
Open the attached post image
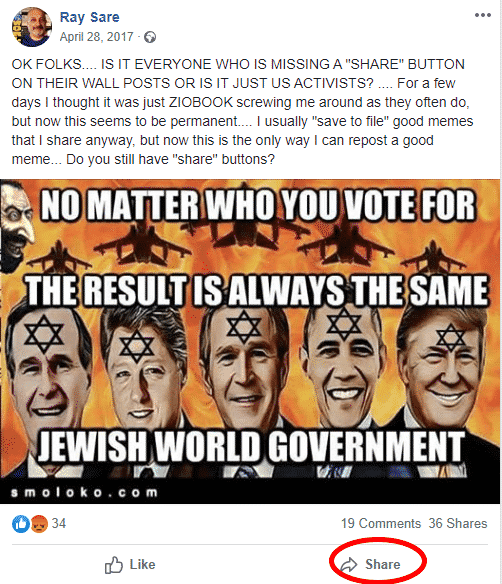(250, 342)
